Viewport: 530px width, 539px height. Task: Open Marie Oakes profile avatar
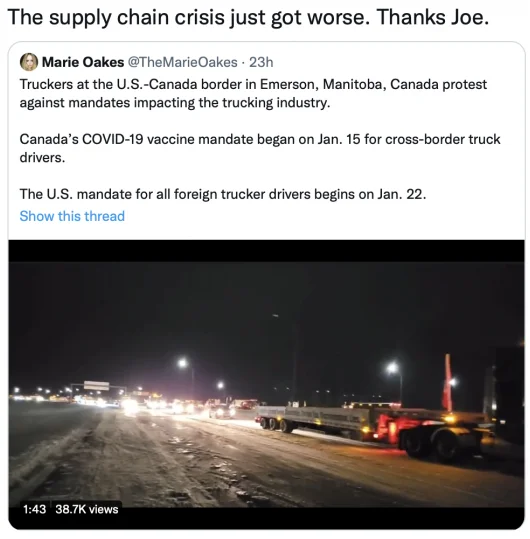tap(29, 62)
